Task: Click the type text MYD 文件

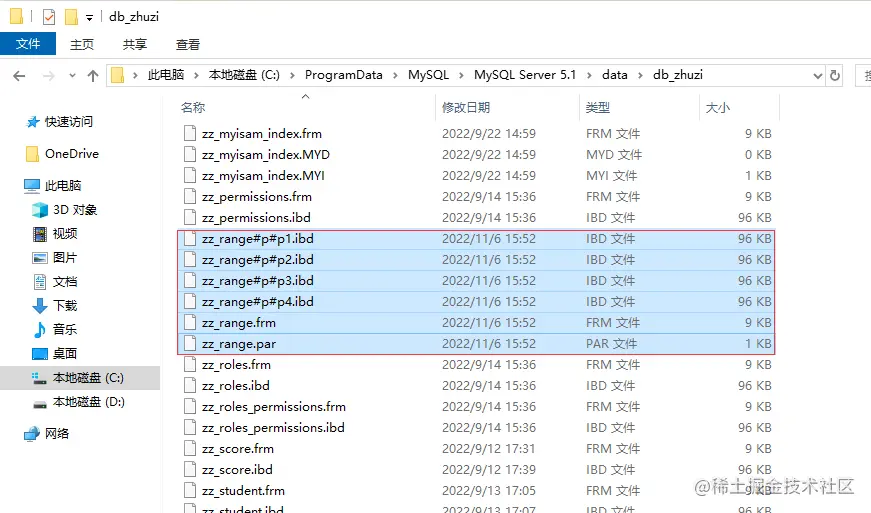Action: coord(614,154)
